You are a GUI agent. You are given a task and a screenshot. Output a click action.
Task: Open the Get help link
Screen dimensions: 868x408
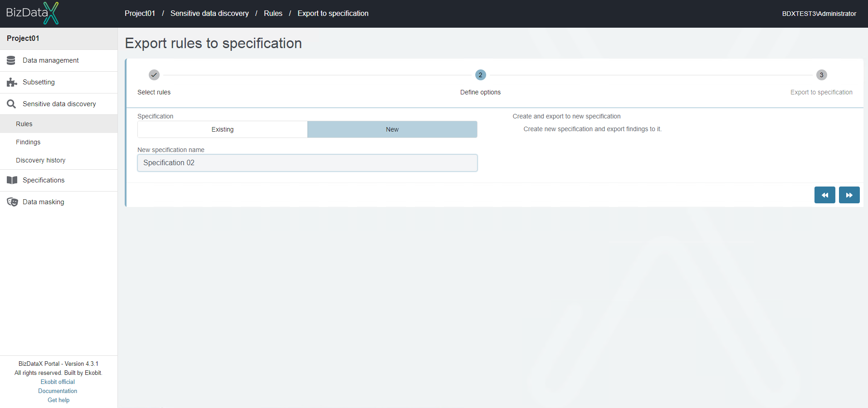pos(59,400)
